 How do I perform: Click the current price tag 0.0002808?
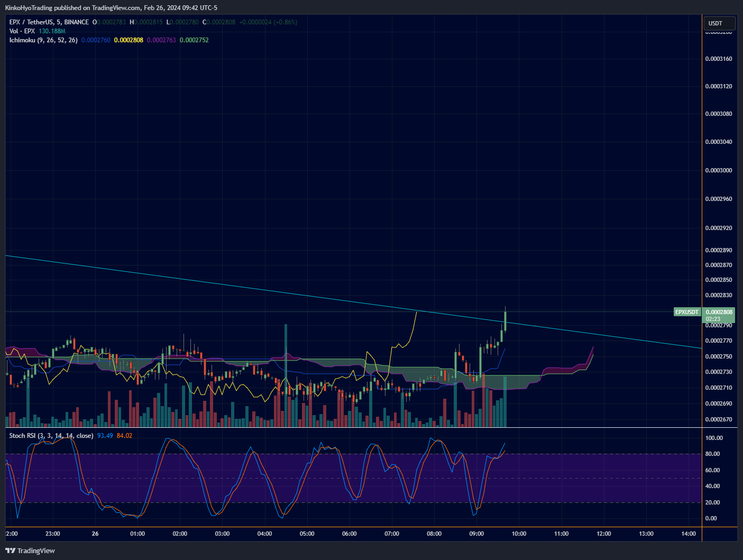tap(719, 312)
